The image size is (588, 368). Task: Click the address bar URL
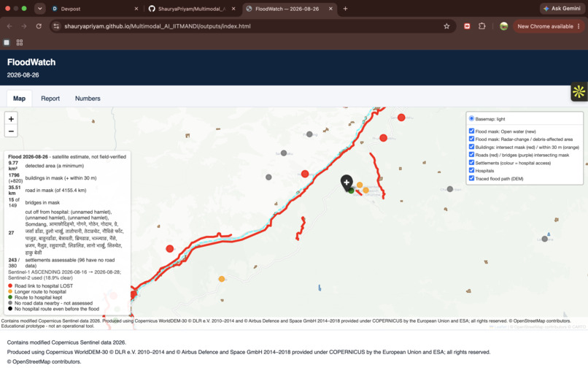158,26
